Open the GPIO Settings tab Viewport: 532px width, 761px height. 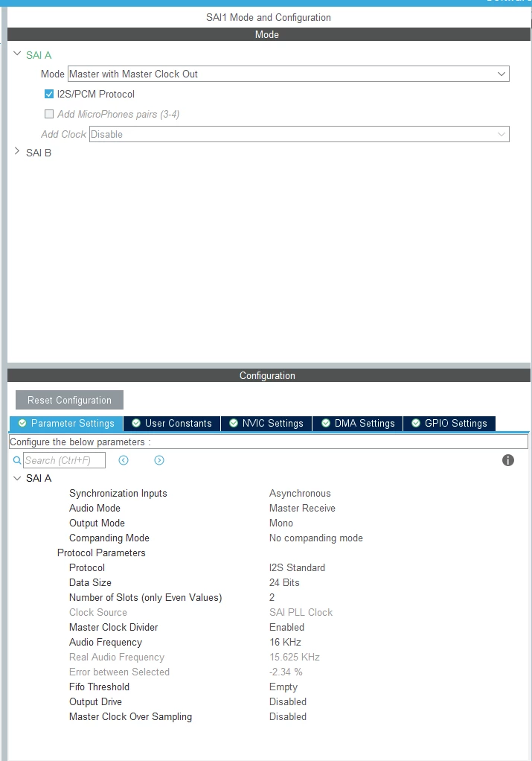449,423
